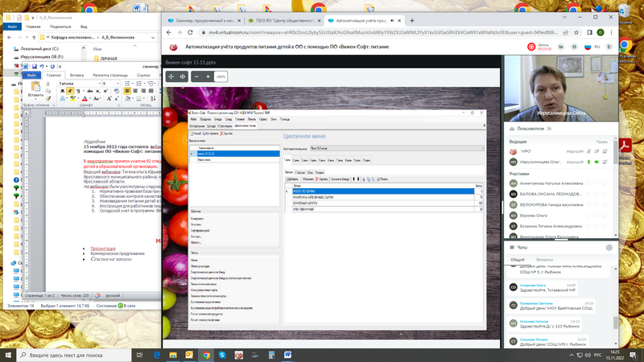
Task: Click Windows taskbar search field
Action: [x=74, y=355]
